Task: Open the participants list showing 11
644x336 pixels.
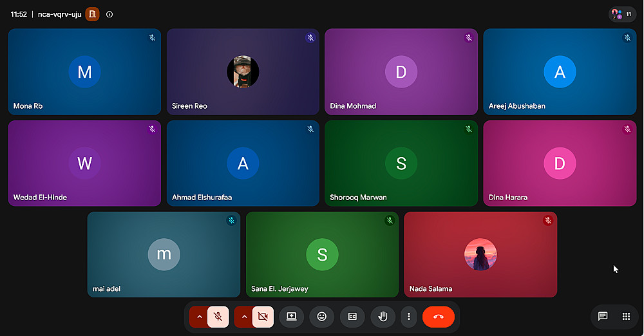Action: click(x=622, y=14)
